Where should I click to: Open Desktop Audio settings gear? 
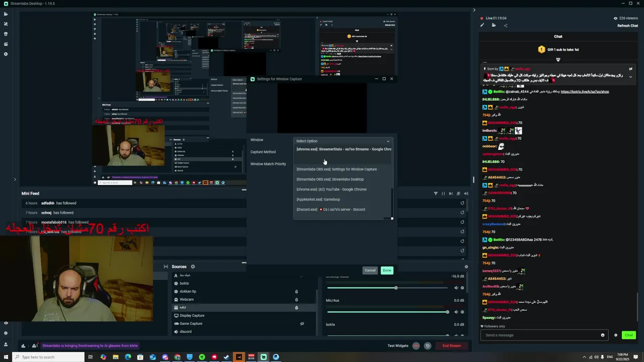[x=462, y=288]
